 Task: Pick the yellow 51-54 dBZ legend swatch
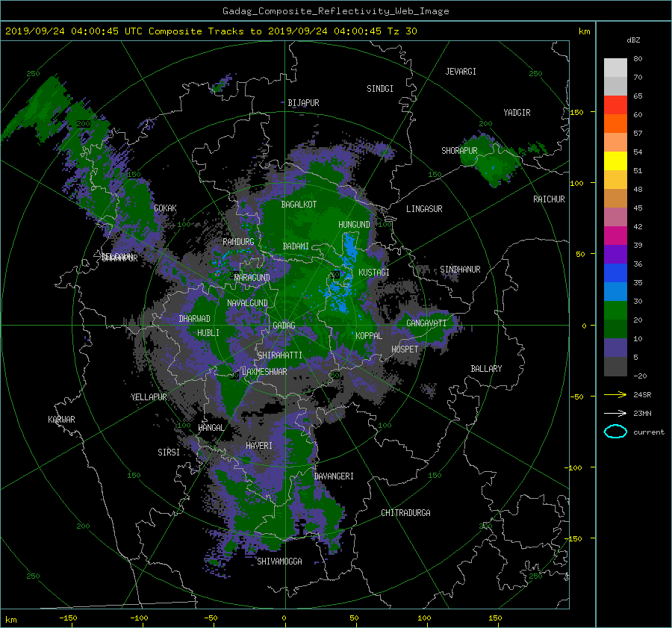click(615, 161)
